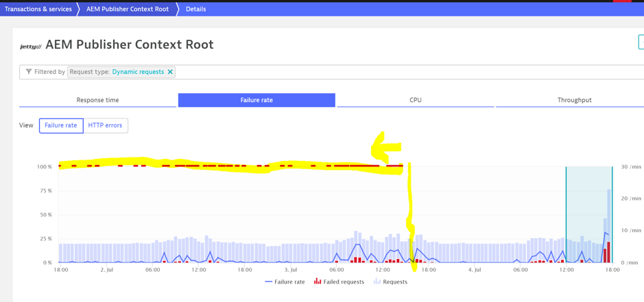Click the 30 /min axis label

(631, 167)
